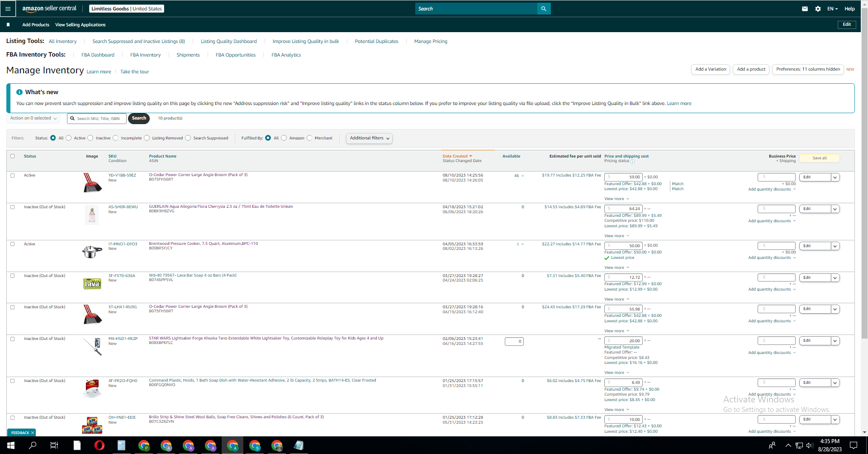This screenshot has width=868, height=454.
Task: Open the hamburger navigation menu
Action: click(x=8, y=9)
